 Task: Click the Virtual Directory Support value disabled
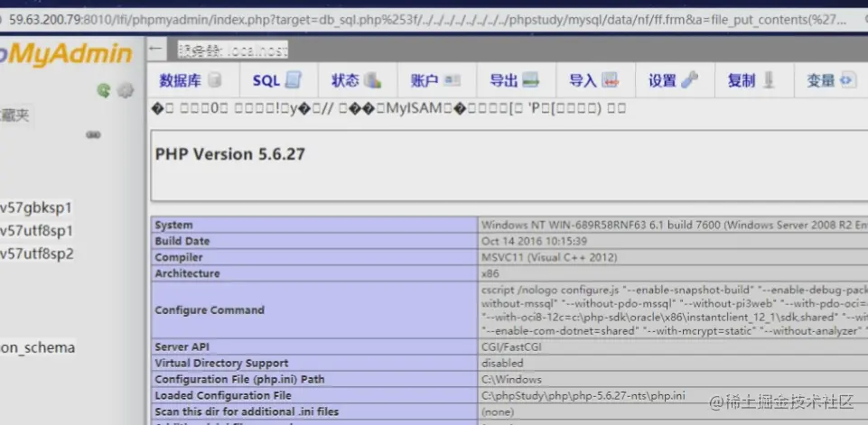tap(502, 363)
